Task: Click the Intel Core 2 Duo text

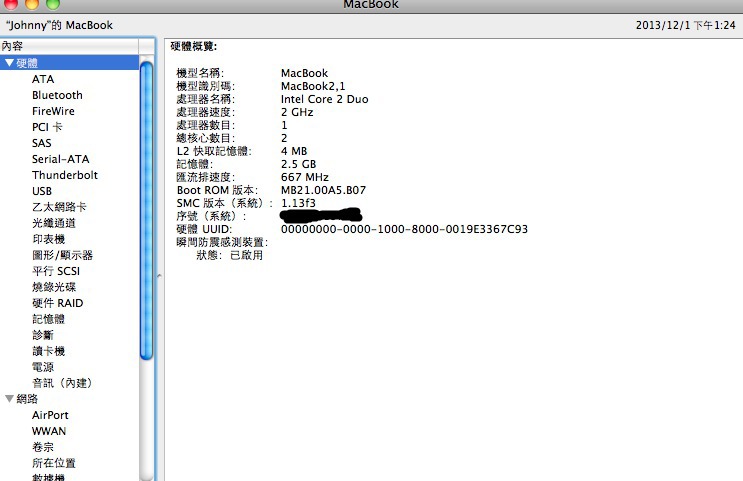Action: (325, 99)
